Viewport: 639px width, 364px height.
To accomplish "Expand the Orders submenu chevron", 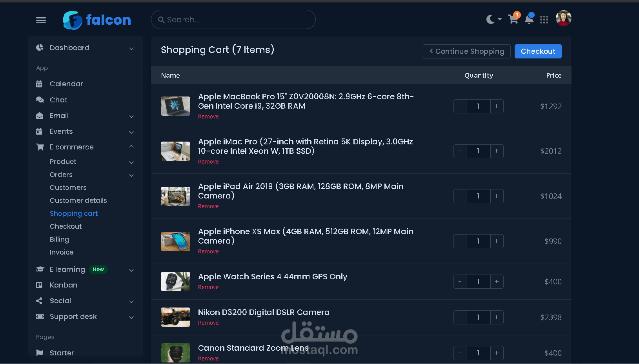I will pos(131,175).
